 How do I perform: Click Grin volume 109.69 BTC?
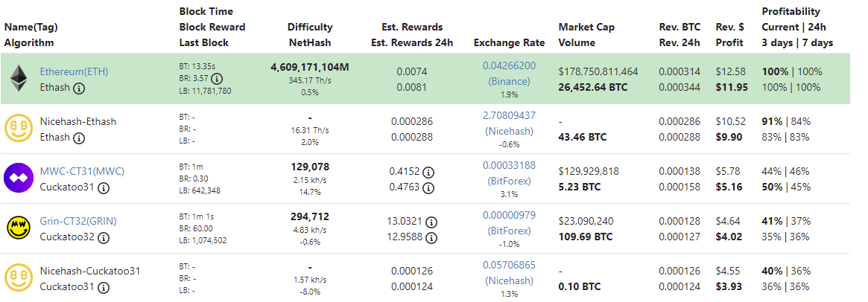click(586, 237)
